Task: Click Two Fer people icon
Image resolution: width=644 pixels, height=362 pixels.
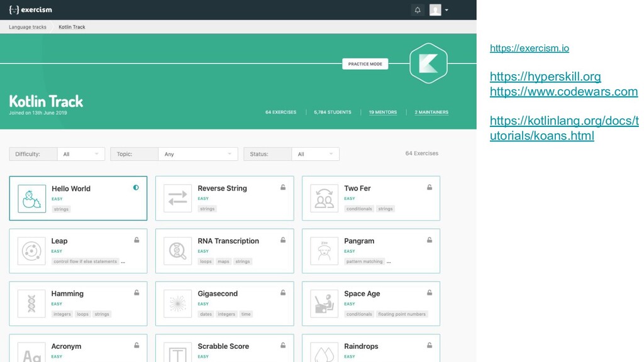Action: pos(324,198)
